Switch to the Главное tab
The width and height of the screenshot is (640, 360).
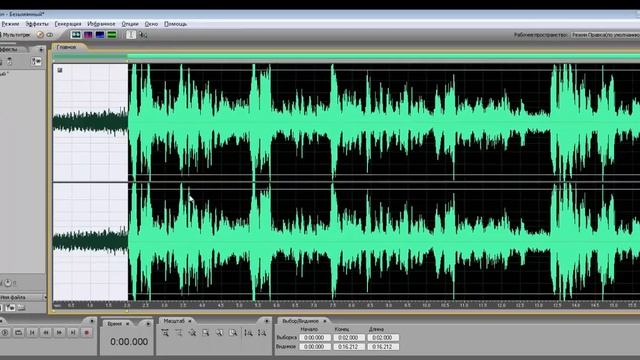click(x=67, y=47)
